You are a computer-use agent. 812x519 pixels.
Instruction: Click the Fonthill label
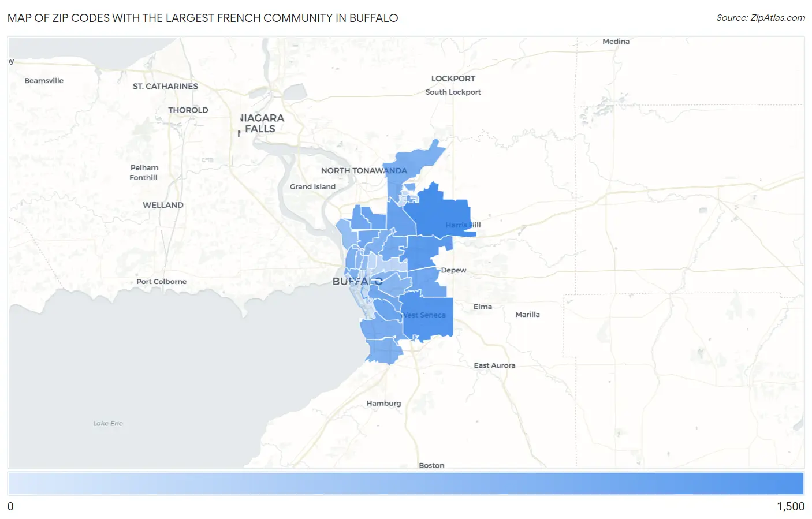pyautogui.click(x=143, y=178)
